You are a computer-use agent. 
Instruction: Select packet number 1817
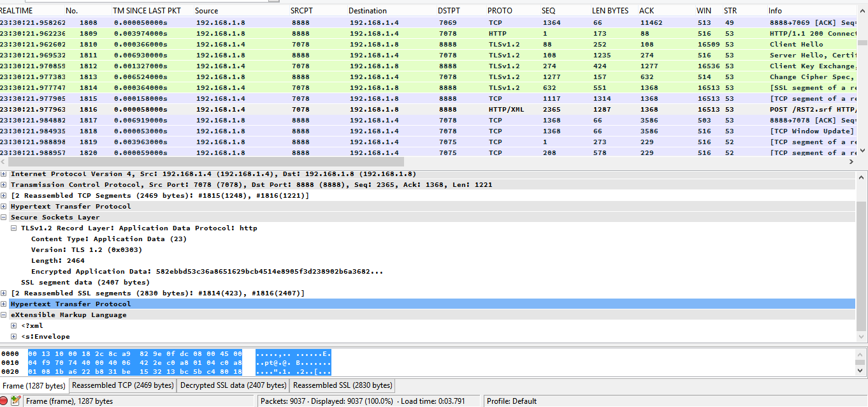coord(428,120)
